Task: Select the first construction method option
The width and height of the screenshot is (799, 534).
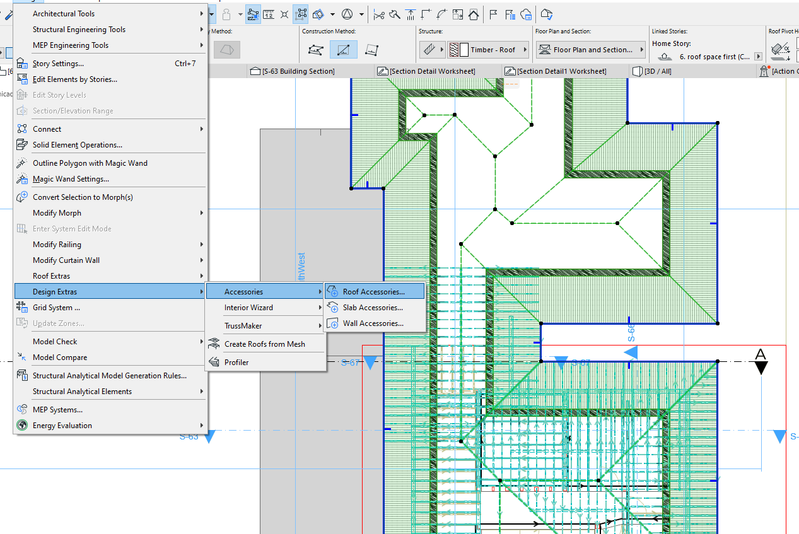Action: point(316,49)
